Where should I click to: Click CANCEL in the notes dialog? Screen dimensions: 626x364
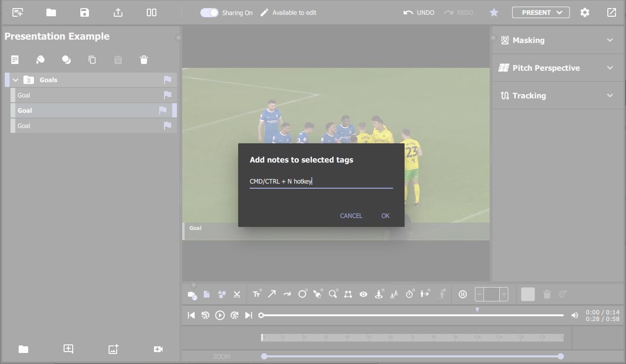(x=351, y=215)
